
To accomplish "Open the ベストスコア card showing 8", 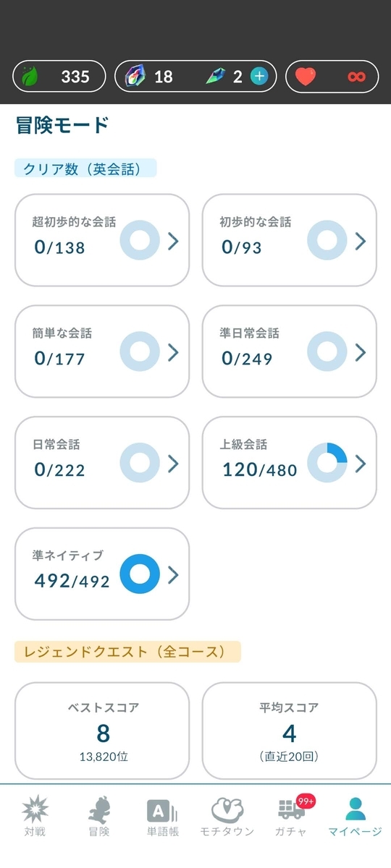I will pos(102,730).
